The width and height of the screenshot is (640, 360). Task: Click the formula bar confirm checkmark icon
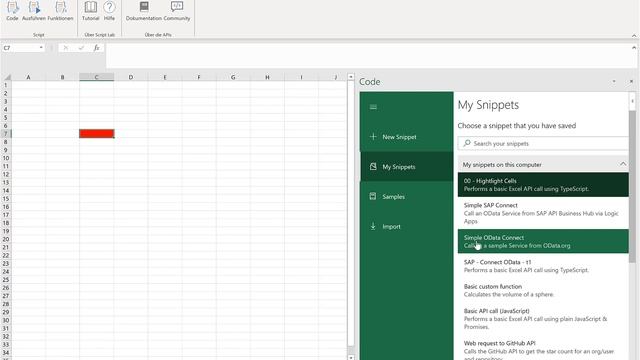(x=81, y=48)
